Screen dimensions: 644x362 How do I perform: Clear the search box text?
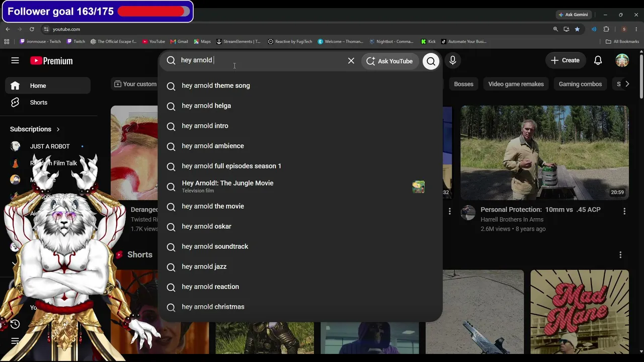[351, 61]
